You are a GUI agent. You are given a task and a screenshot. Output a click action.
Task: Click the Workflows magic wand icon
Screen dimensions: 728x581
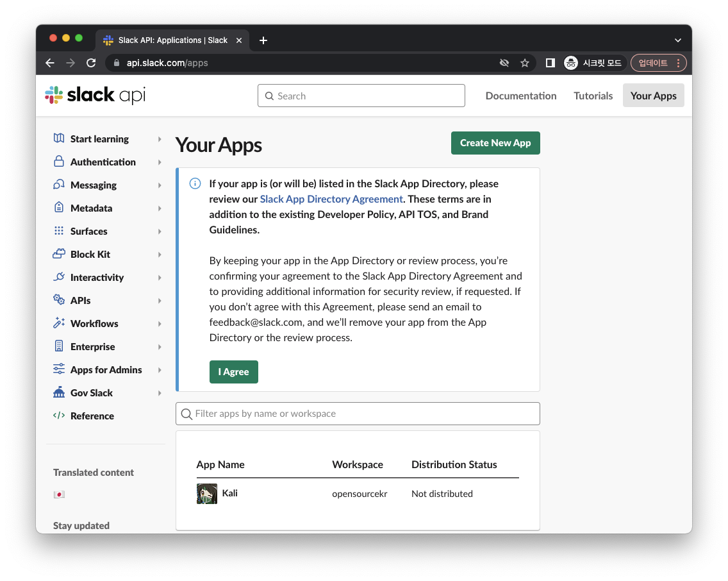pyautogui.click(x=59, y=323)
